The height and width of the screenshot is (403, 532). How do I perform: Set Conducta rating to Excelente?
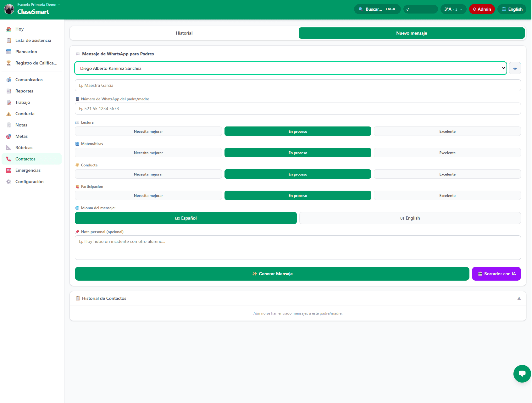click(447, 174)
